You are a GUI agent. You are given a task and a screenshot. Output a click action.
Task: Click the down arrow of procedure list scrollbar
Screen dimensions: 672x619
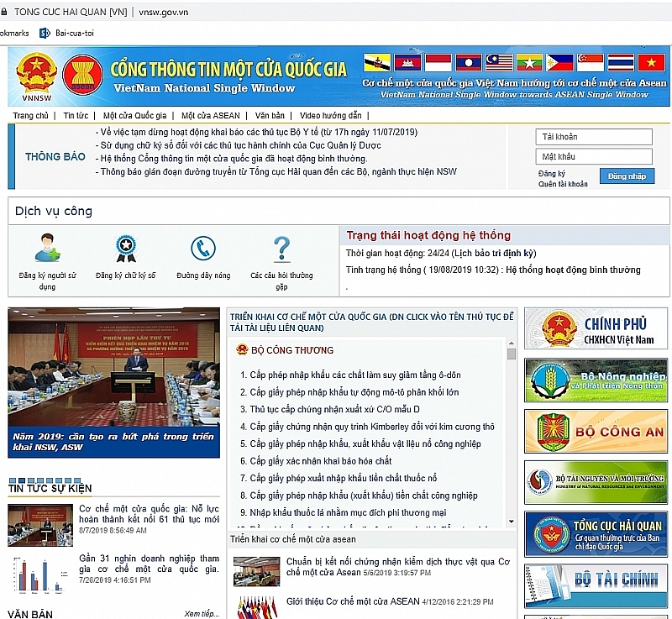[512, 522]
